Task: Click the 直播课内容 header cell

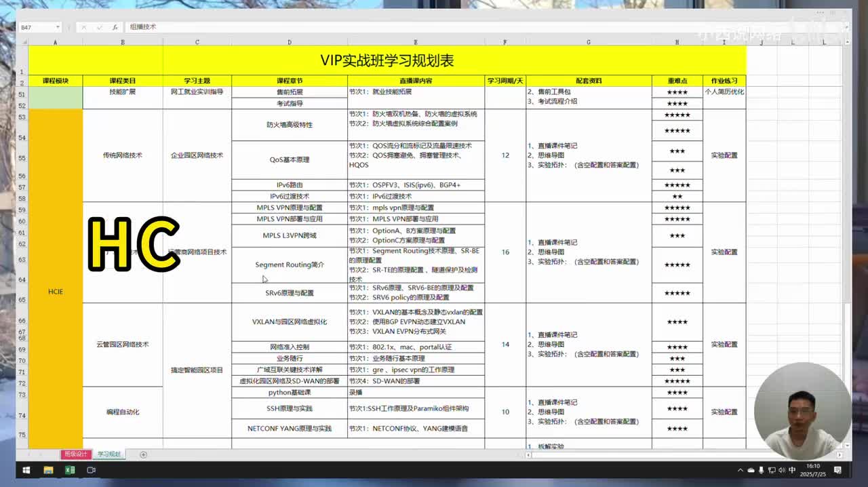Action: [416, 81]
